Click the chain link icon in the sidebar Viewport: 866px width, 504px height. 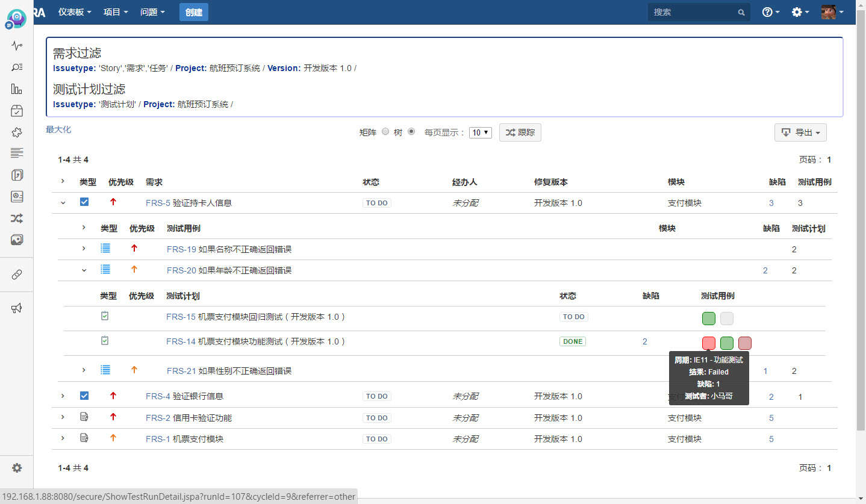[x=17, y=275]
